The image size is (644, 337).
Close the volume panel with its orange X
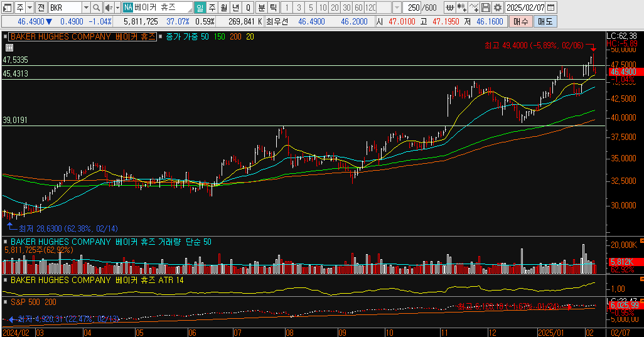click(641, 240)
